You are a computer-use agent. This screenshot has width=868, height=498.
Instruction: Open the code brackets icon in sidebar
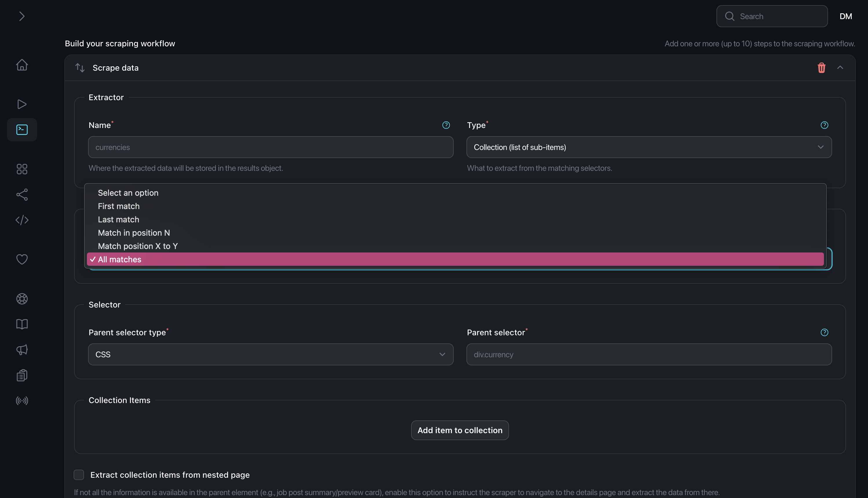22,220
